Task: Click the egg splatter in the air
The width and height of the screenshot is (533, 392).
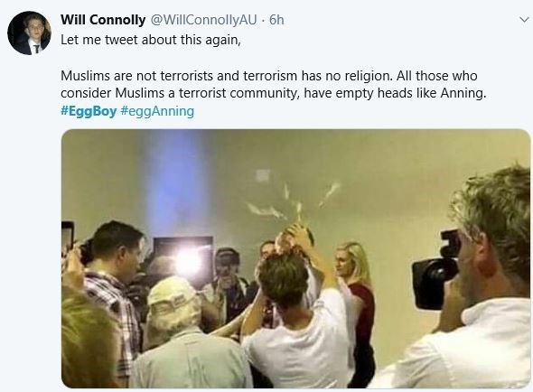Action: 293,202
